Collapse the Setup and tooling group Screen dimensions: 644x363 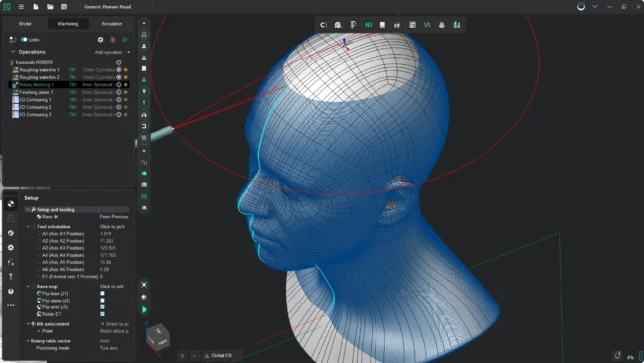tap(28, 209)
